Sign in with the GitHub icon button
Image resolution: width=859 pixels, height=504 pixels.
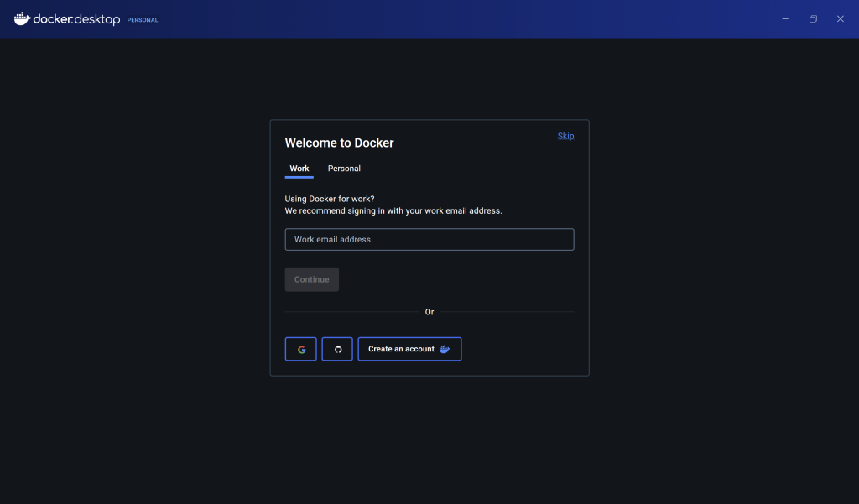point(337,349)
